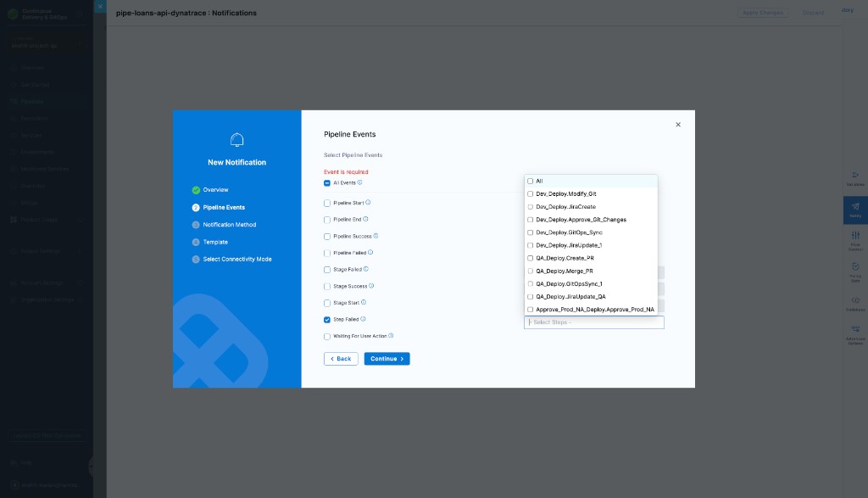Uncheck the Step Failed event checkbox
This screenshot has height=498, width=868.
327,319
